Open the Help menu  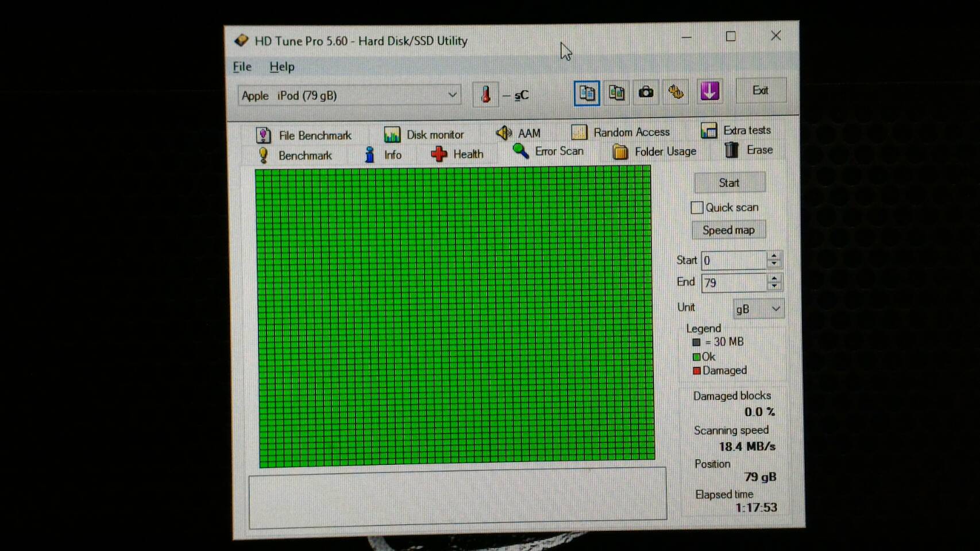[281, 67]
